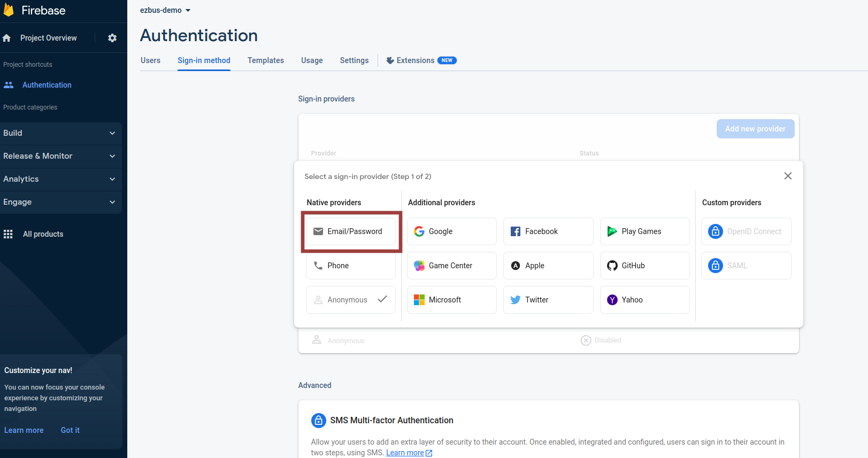Image resolution: width=868 pixels, height=458 pixels.
Task: Click the Anonymous provider checkmark
Action: point(382,299)
